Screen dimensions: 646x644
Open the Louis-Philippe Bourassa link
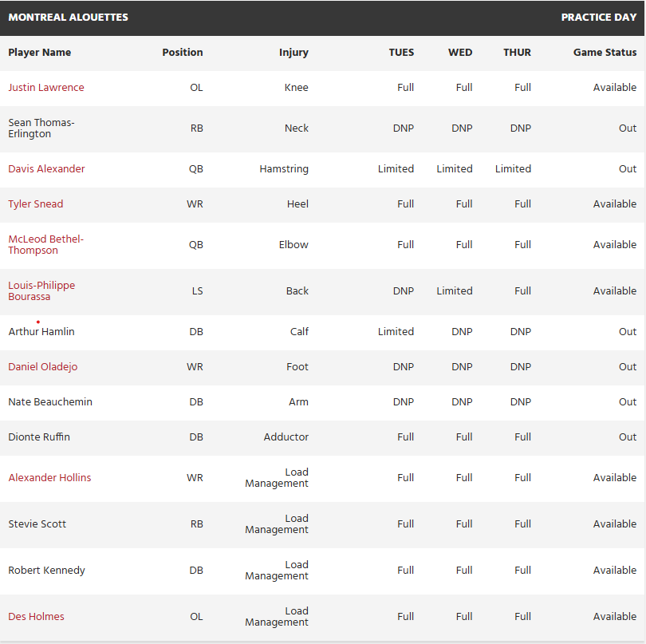(x=41, y=291)
